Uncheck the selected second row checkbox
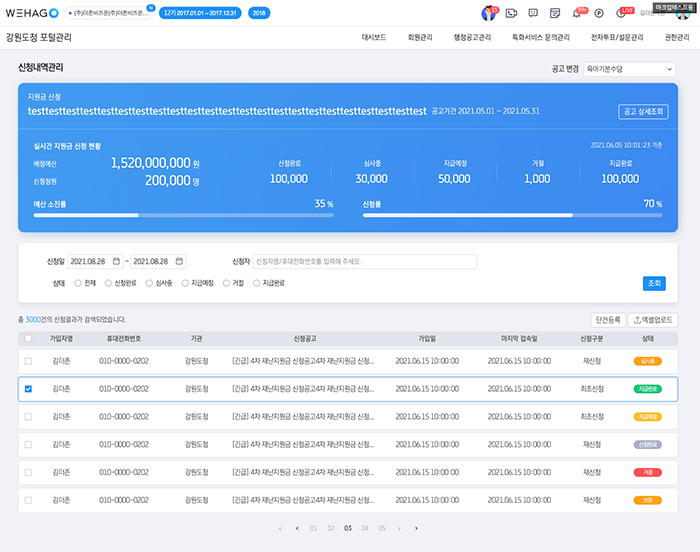 pos(28,389)
